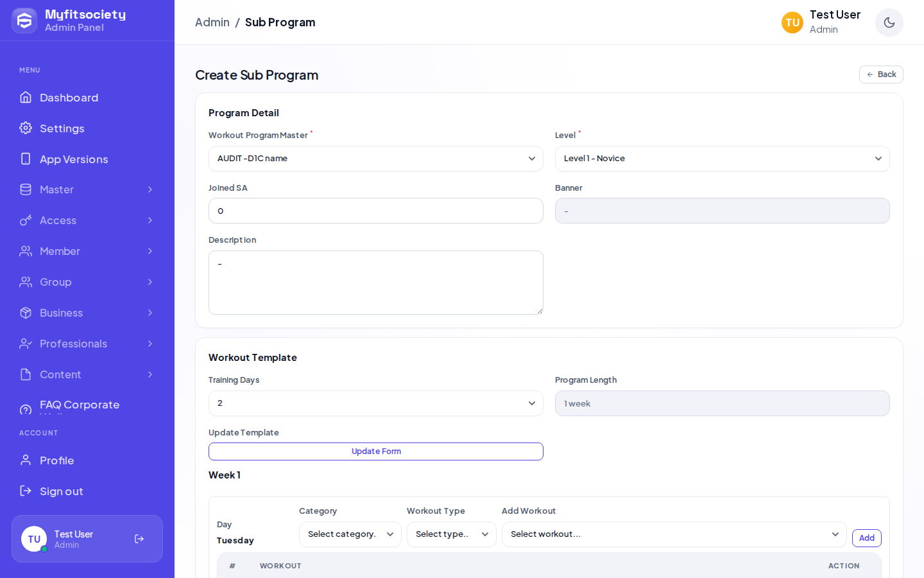
Task: Open Select category dropdown for Tuesday
Action: tap(350, 534)
